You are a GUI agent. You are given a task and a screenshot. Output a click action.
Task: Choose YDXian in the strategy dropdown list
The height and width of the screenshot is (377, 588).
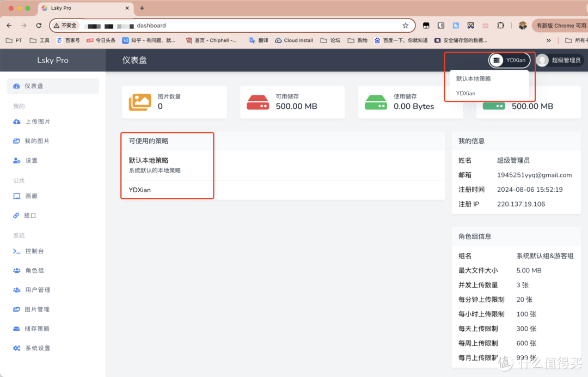click(465, 93)
